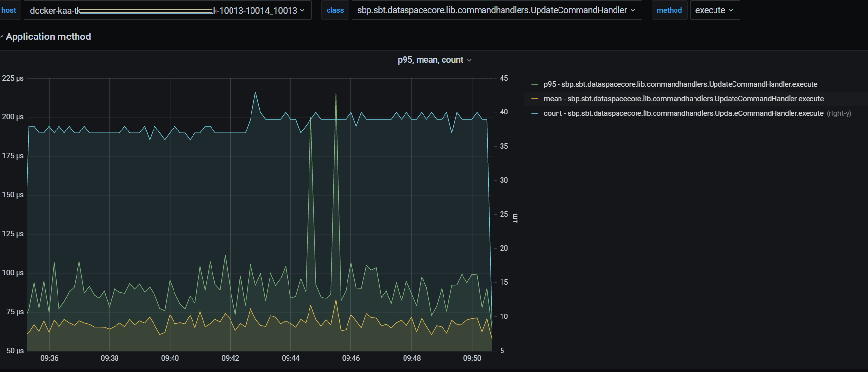Click the yellow mean legend line icon

[535, 99]
